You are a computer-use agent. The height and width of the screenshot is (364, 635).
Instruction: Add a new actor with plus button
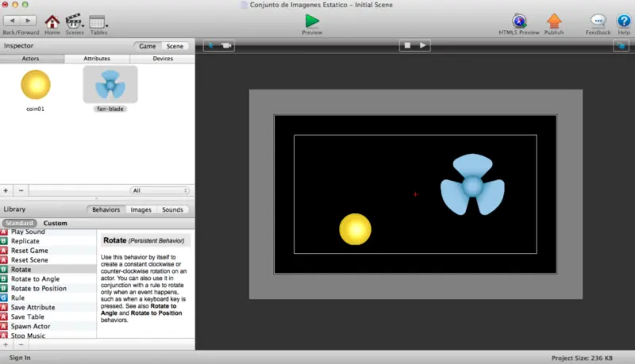tap(6, 190)
